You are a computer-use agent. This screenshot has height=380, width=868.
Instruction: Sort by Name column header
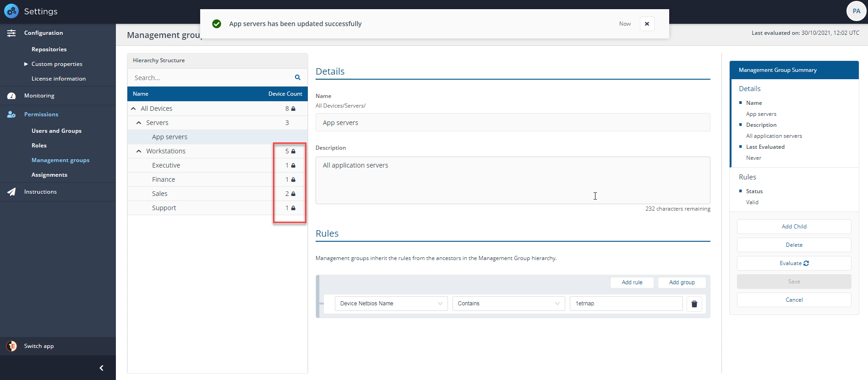point(141,94)
